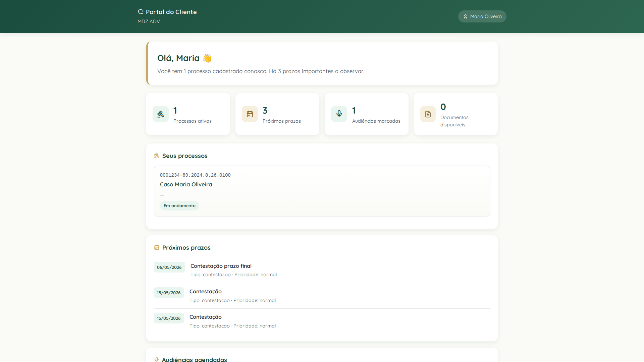644x362 pixels.
Task: Select Contestação prazo final deadline
Action: (x=221, y=266)
